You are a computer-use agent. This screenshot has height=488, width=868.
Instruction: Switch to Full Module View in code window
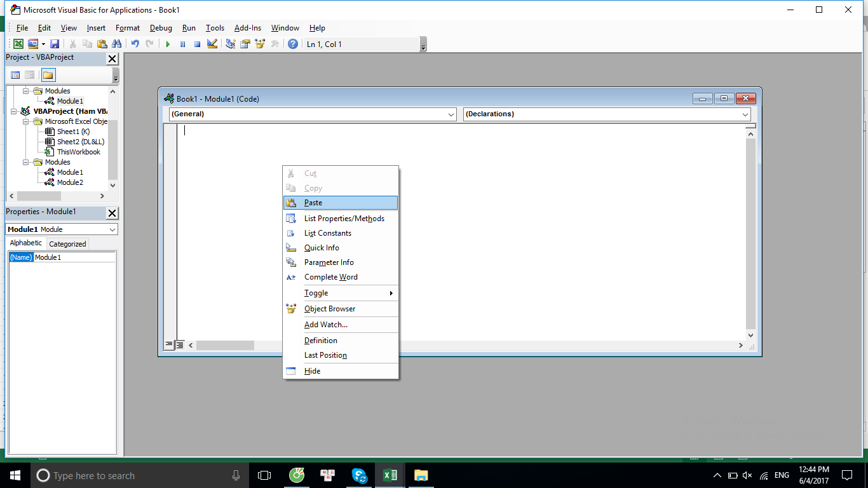point(180,345)
